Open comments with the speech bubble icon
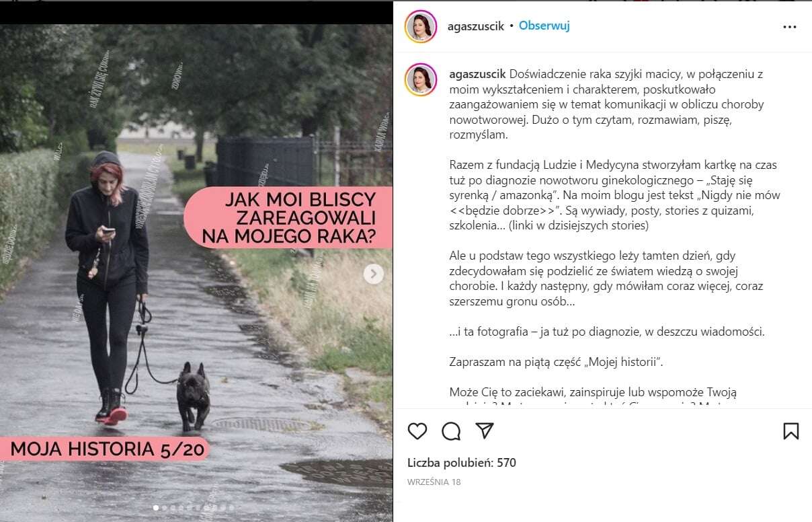This screenshot has height=522, width=812. (x=451, y=431)
